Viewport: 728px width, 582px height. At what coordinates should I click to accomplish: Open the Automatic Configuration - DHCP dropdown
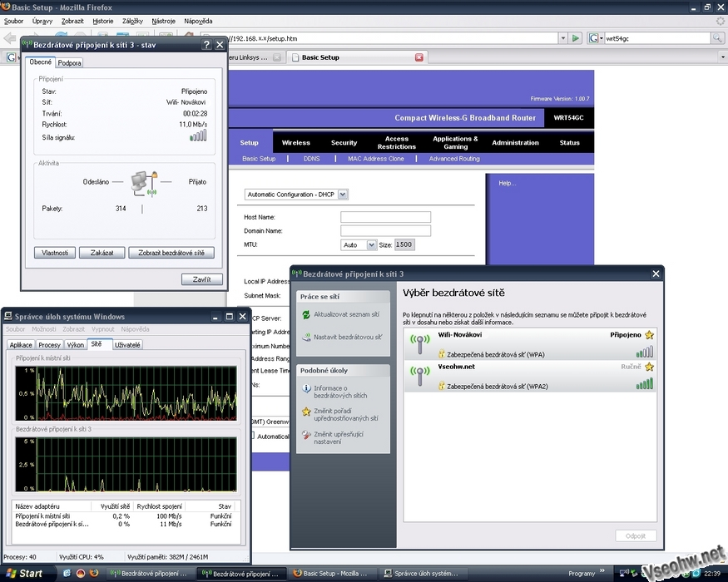click(343, 195)
